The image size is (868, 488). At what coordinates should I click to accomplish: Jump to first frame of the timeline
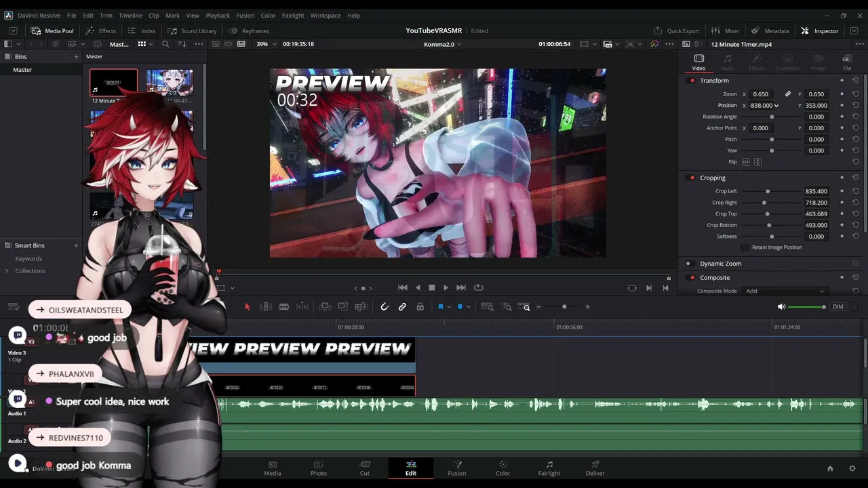403,288
